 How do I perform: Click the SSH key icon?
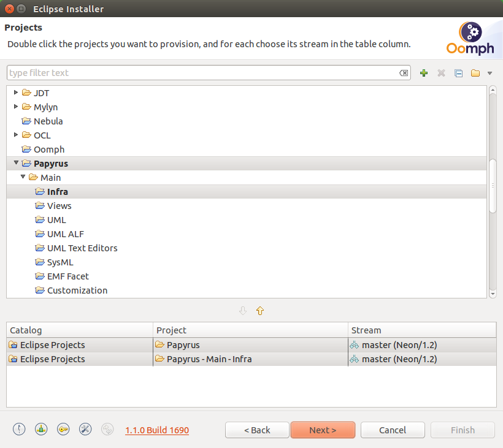[x=63, y=430]
